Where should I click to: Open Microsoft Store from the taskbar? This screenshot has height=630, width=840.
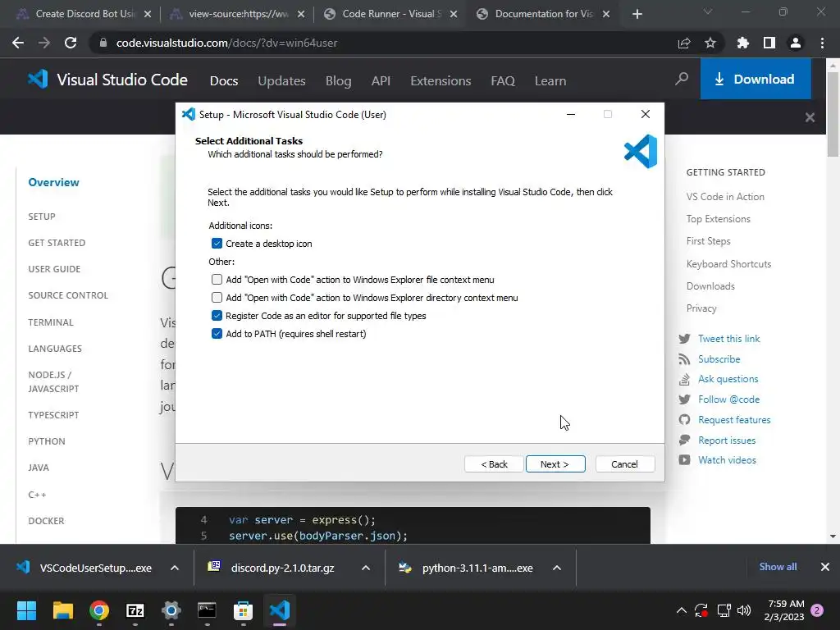[x=243, y=610]
